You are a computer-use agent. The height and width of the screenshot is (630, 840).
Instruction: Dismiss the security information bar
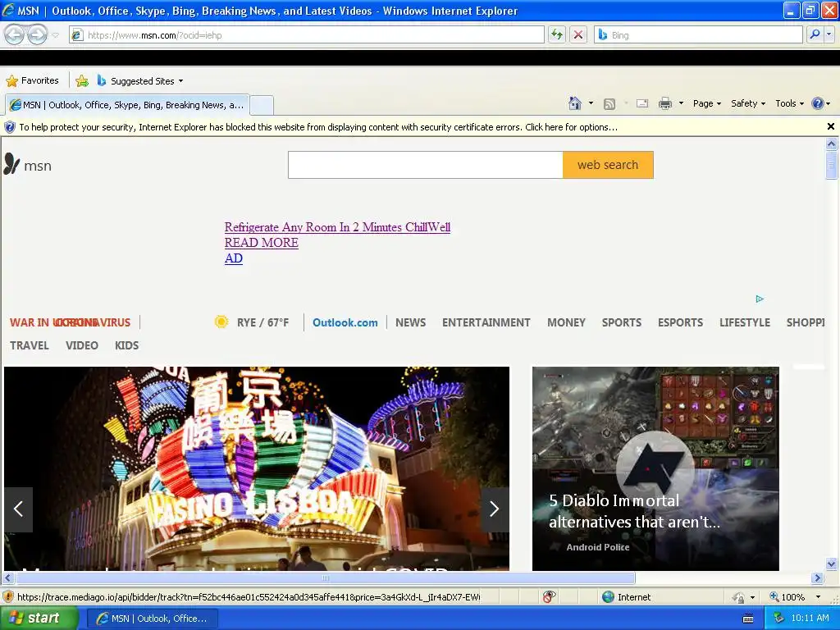point(830,126)
